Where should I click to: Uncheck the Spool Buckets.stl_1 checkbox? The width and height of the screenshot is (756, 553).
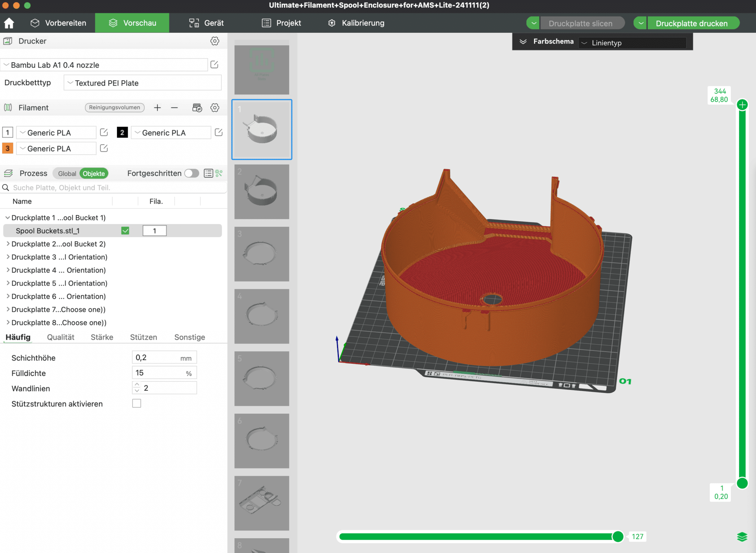coord(125,231)
